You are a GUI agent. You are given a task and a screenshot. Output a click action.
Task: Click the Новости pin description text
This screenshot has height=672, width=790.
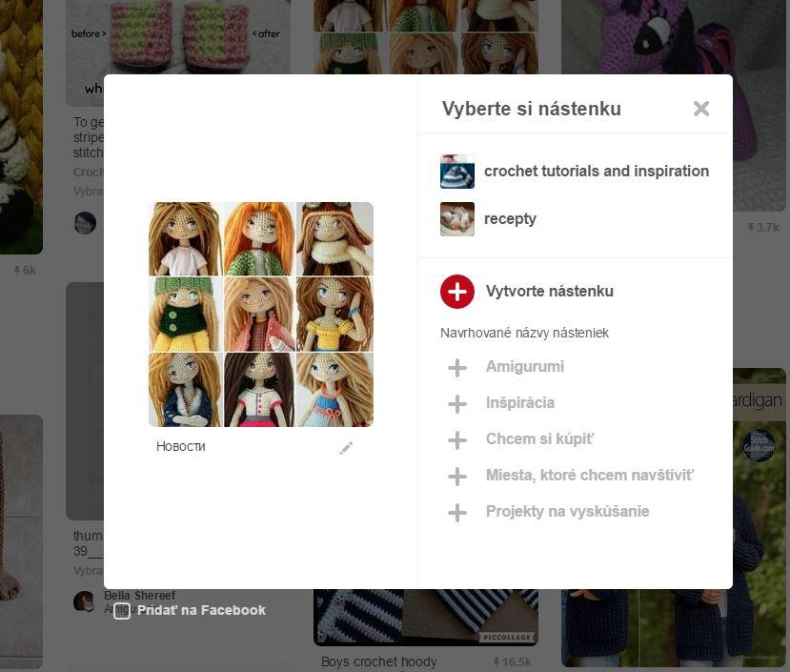181,446
